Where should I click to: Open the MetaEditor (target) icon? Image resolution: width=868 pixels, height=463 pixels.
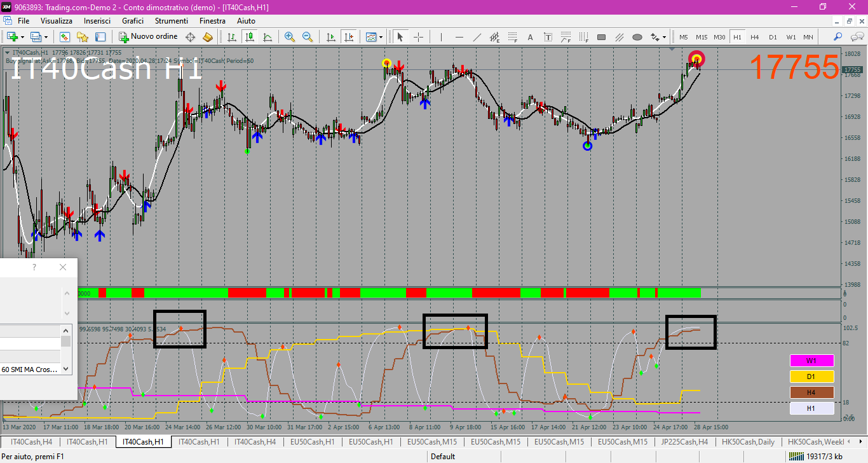tap(190, 37)
